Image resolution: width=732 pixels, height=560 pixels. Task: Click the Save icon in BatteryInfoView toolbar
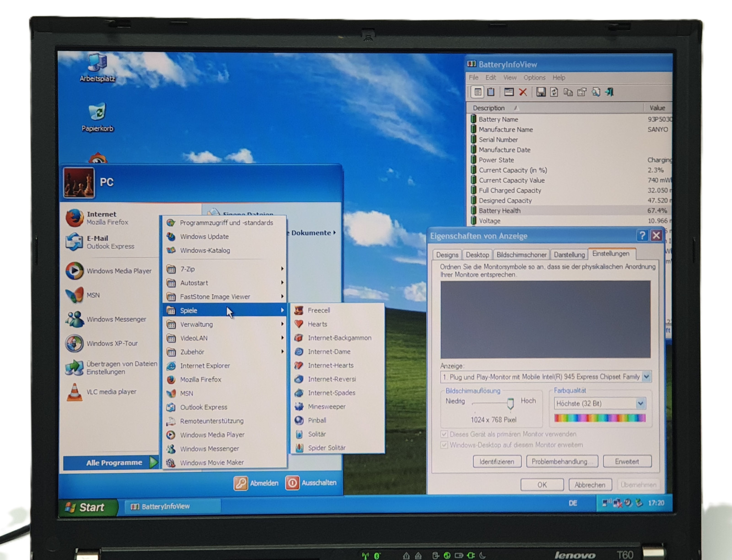point(540,92)
